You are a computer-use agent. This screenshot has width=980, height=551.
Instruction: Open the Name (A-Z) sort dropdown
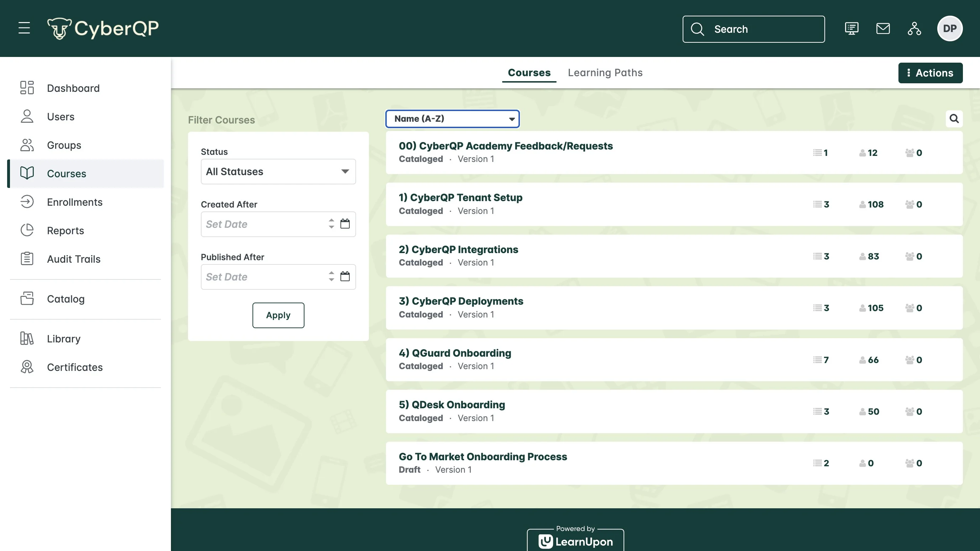point(452,119)
